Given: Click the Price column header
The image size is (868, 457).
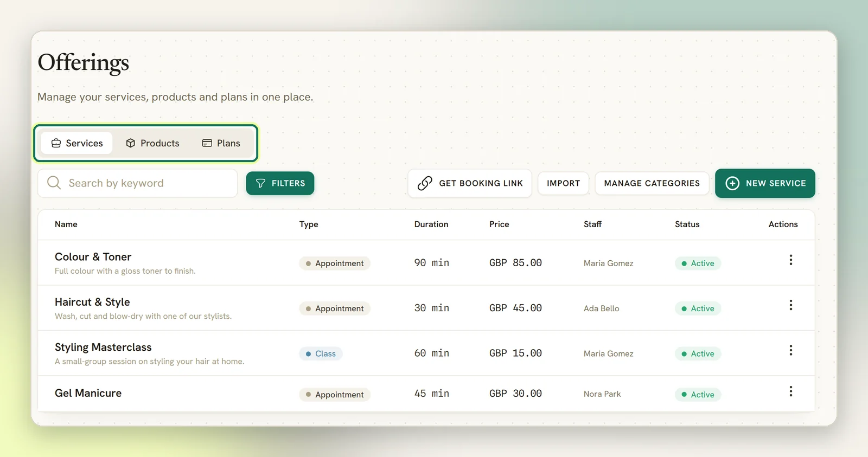Looking at the screenshot, I should coord(499,224).
